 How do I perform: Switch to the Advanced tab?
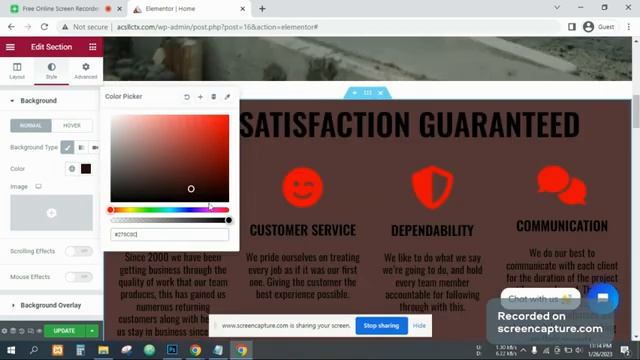[86, 71]
